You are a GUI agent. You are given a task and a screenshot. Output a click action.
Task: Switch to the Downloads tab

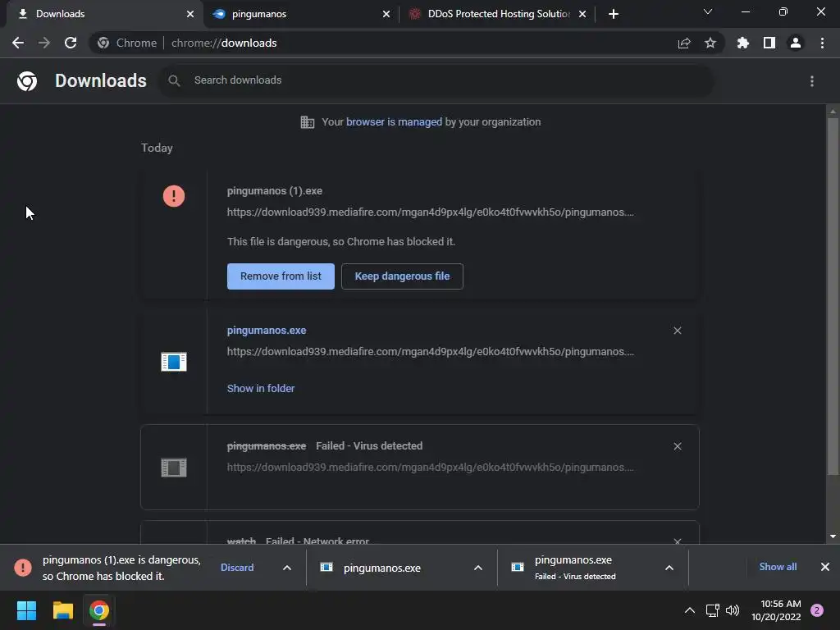click(x=102, y=14)
